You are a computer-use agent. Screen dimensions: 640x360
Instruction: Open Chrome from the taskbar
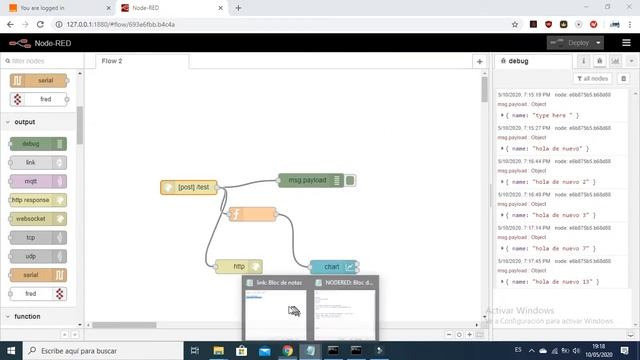pos(287,351)
